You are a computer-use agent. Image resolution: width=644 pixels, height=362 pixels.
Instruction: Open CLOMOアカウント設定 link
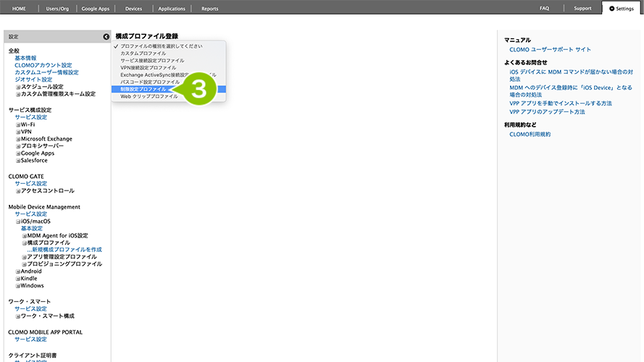[43, 65]
